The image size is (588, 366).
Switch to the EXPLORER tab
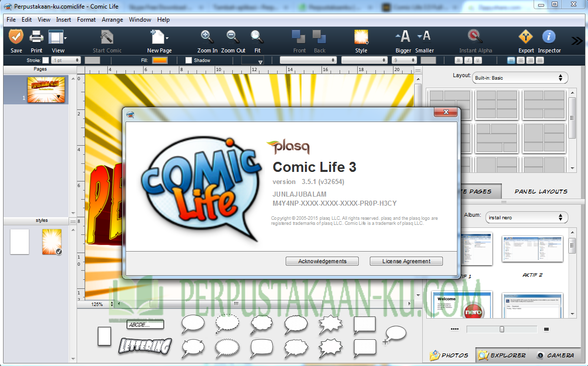tap(503, 355)
